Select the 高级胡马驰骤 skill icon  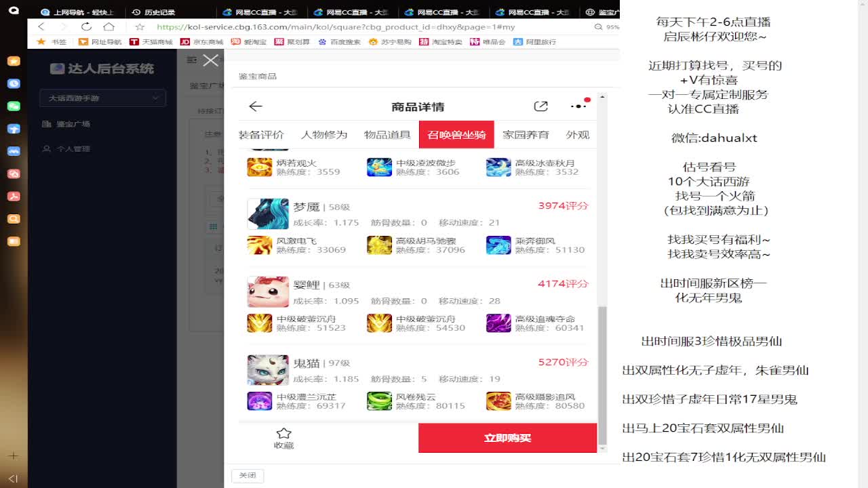tap(379, 245)
